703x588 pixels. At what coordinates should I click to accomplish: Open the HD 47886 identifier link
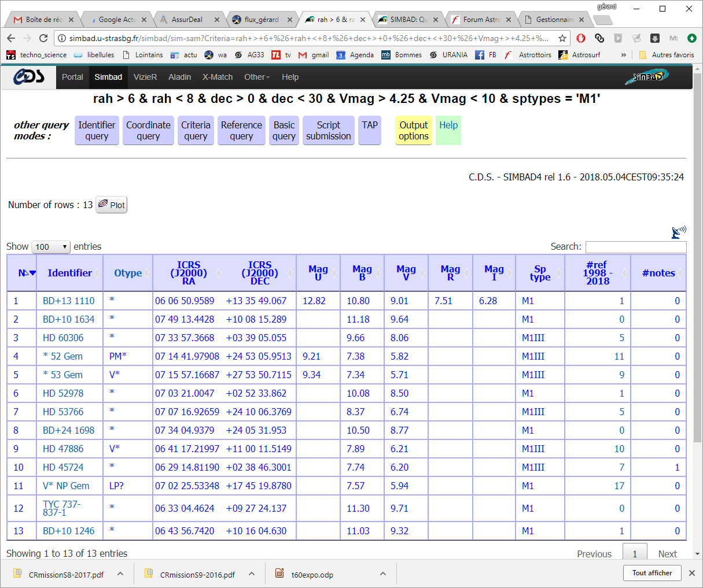(x=63, y=449)
